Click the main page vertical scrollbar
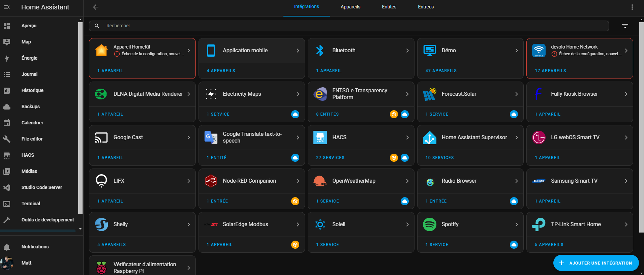 click(x=641, y=128)
